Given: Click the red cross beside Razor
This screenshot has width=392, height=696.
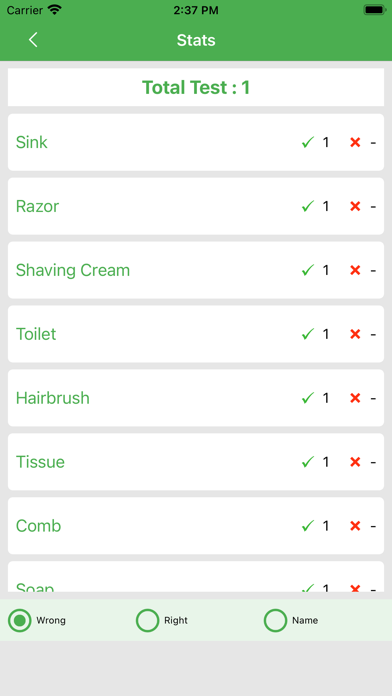Looking at the screenshot, I should [x=355, y=206].
